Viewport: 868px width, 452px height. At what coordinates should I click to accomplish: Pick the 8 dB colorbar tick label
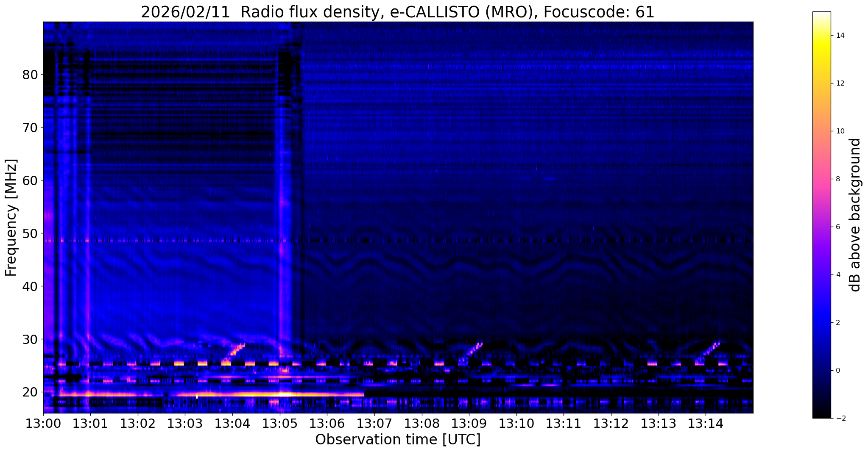[837, 179]
